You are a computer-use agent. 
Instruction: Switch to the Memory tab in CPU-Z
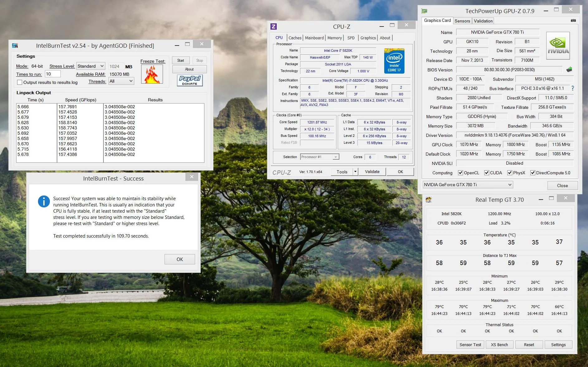(334, 38)
